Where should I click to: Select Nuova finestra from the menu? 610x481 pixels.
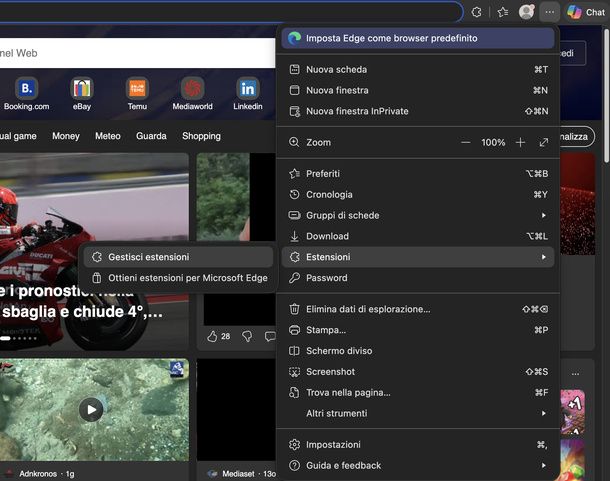(418, 90)
